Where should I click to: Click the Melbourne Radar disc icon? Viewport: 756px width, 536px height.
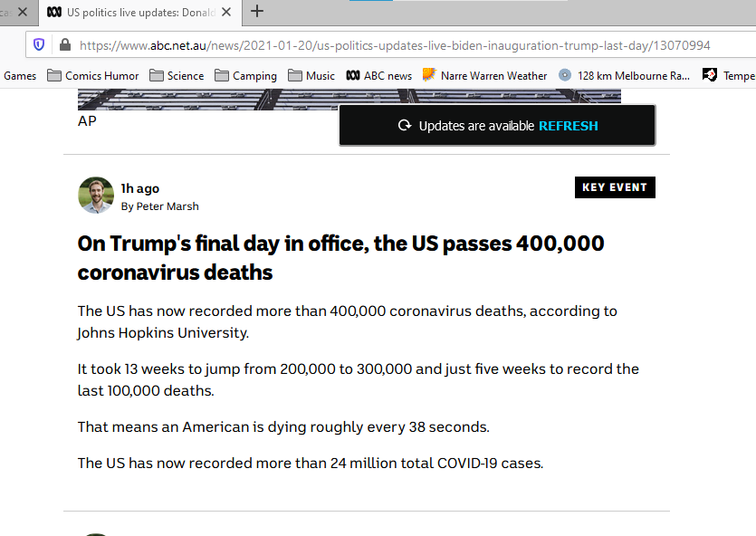565,75
